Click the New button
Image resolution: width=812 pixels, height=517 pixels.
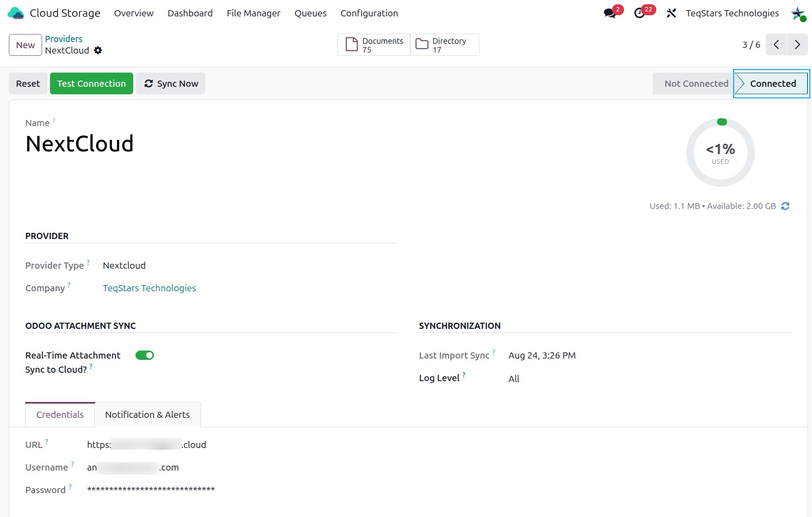point(25,45)
